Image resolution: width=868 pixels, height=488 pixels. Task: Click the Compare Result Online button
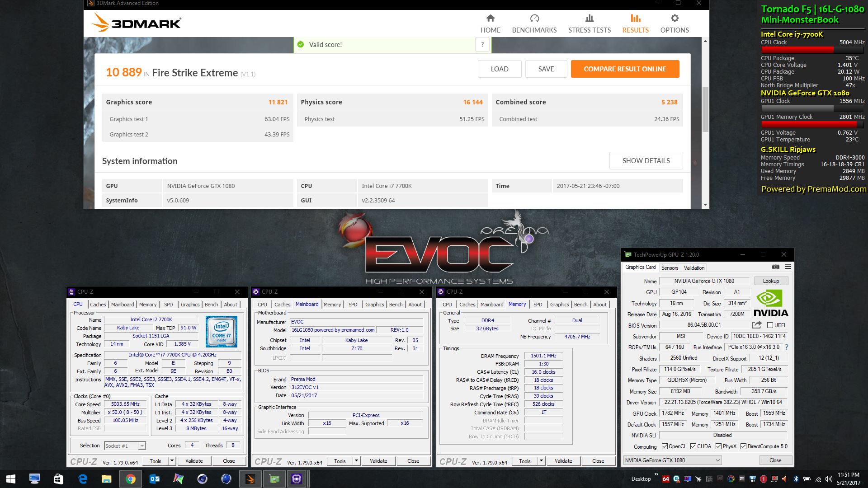pos(625,69)
